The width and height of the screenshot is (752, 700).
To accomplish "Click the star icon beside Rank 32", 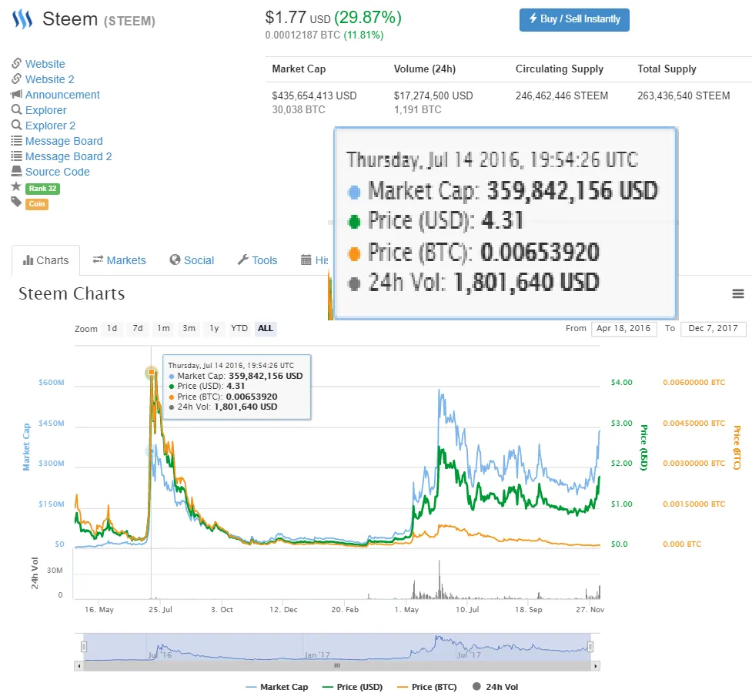I will point(16,186).
